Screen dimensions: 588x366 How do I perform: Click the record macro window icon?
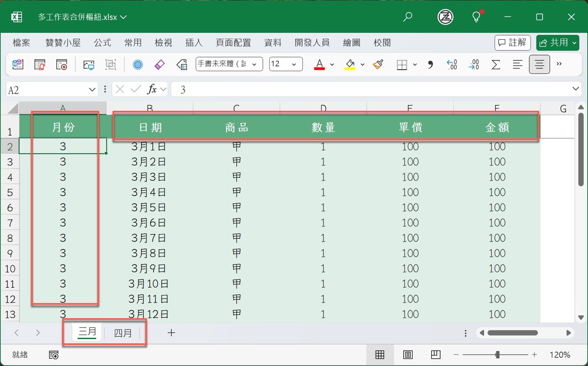click(x=62, y=64)
